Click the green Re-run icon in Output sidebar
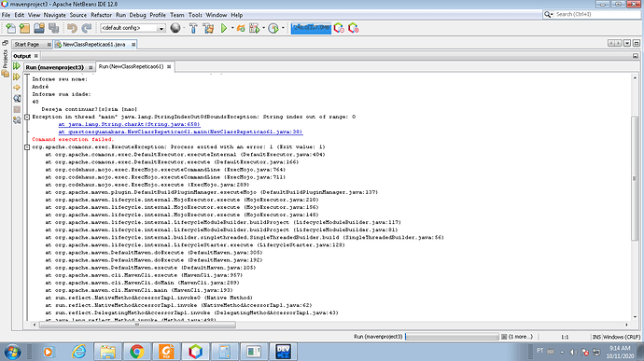The height and width of the screenshot is (361, 644). (17, 66)
